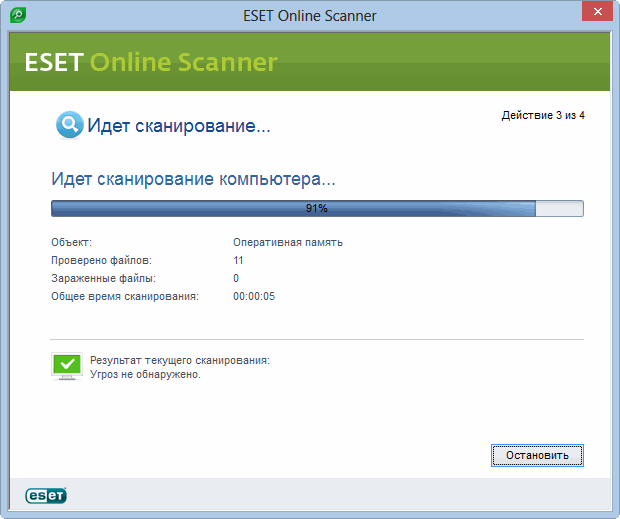Image resolution: width=620 pixels, height=519 pixels.
Task: Click the ESET app icon in title bar
Action: coord(18,15)
